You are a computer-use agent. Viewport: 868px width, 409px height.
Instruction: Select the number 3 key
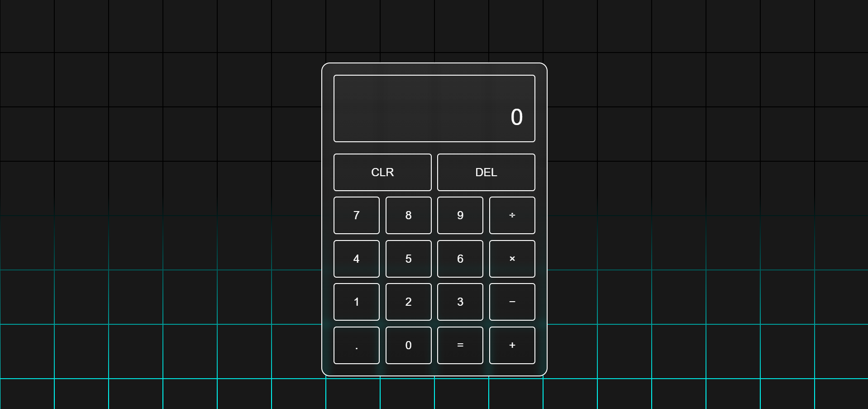(460, 302)
